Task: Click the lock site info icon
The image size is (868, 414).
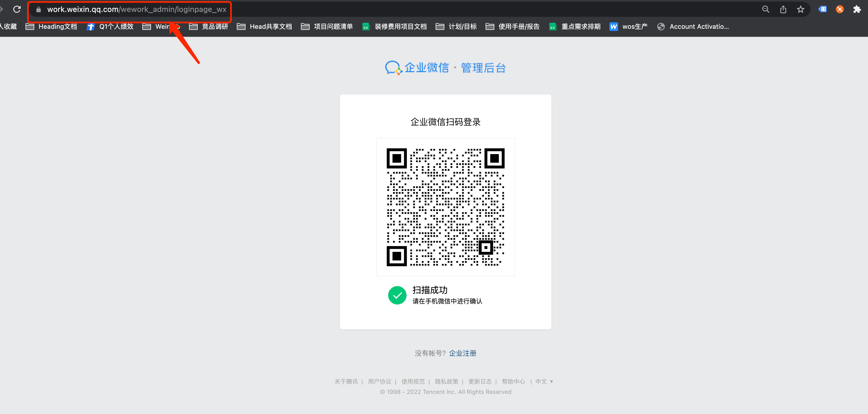Action: (38, 10)
